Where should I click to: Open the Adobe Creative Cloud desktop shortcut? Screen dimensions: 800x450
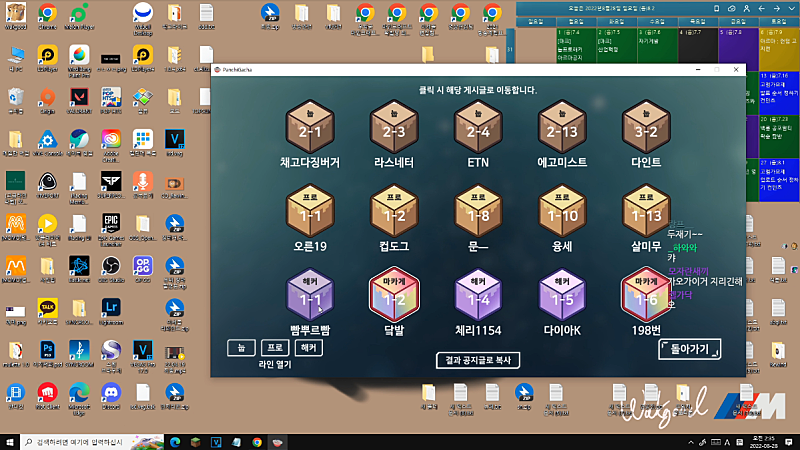(x=111, y=145)
